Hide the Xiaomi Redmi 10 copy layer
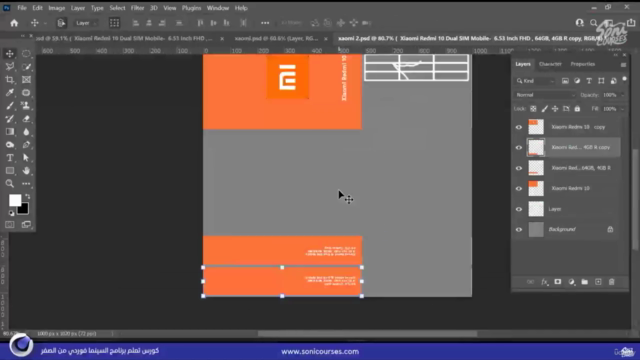The image size is (640, 360). coord(519,127)
